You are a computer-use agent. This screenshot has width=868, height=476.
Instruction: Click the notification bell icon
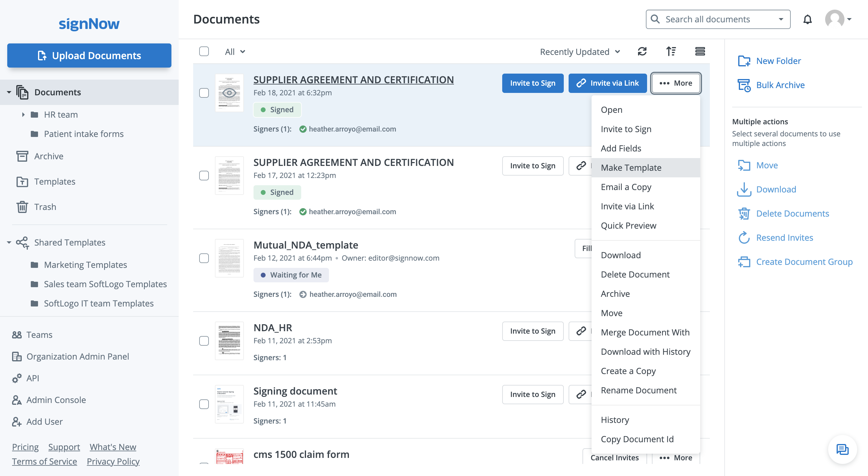point(807,20)
